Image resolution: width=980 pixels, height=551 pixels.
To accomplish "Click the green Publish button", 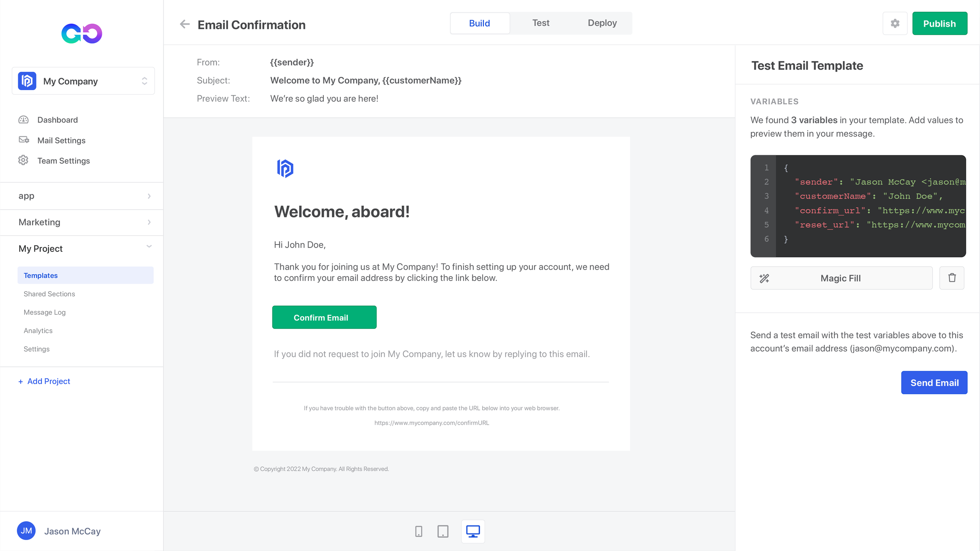I will [939, 24].
